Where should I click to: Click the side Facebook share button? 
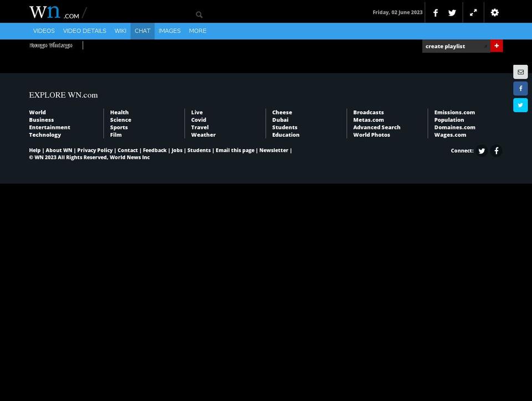[520, 89]
